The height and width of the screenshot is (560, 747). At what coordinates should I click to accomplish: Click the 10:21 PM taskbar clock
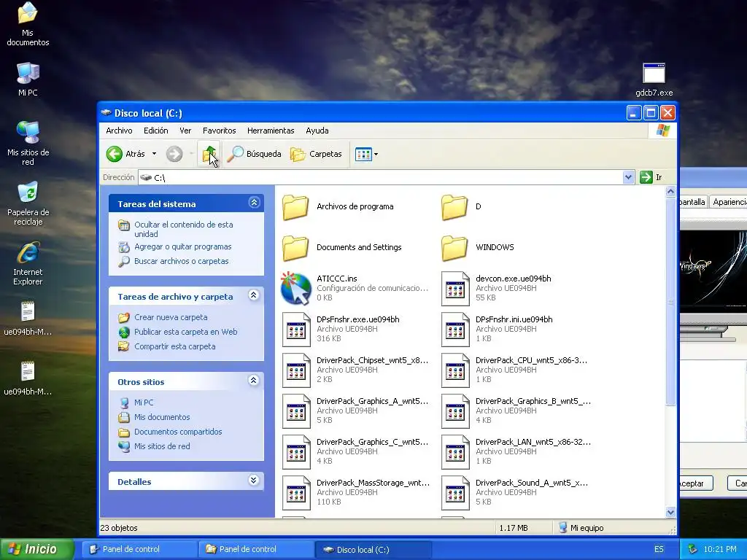click(x=720, y=550)
